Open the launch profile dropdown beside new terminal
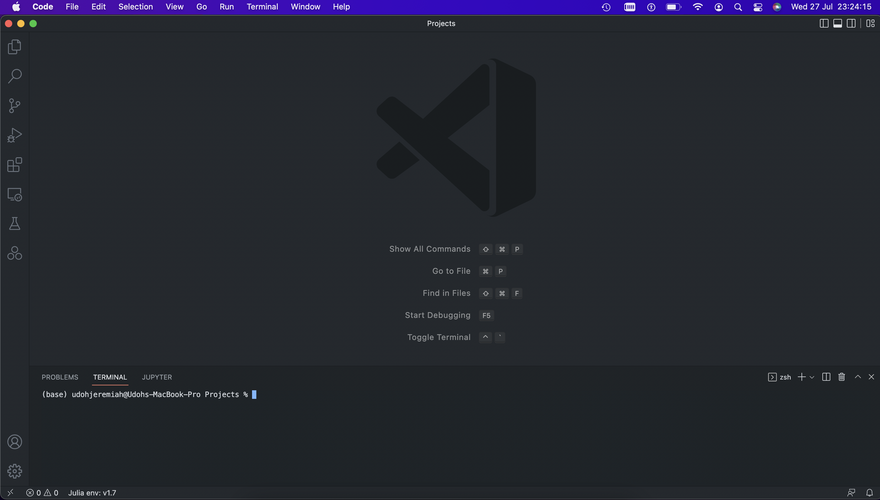 [x=812, y=377]
